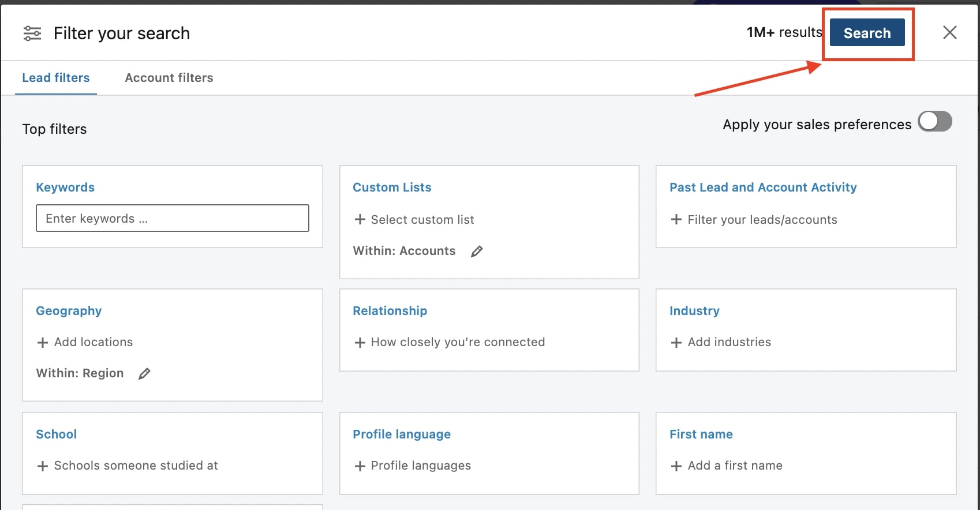
Task: Click the Add a first name text
Action: pyautogui.click(x=735, y=466)
